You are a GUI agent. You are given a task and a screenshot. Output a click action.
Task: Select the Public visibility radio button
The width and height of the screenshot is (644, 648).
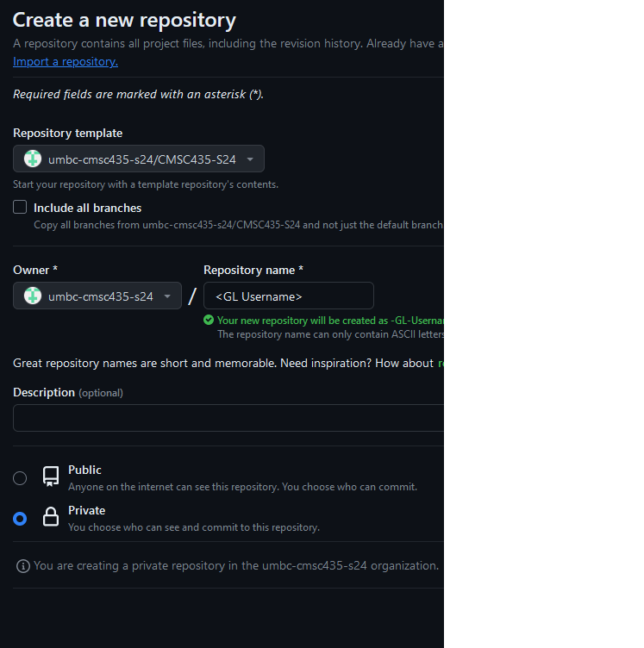[x=20, y=478]
